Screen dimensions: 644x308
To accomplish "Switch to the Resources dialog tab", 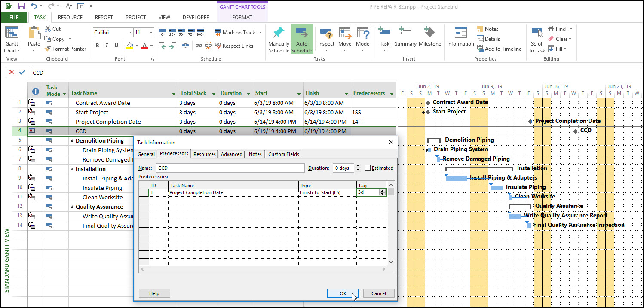I will pyautogui.click(x=204, y=154).
